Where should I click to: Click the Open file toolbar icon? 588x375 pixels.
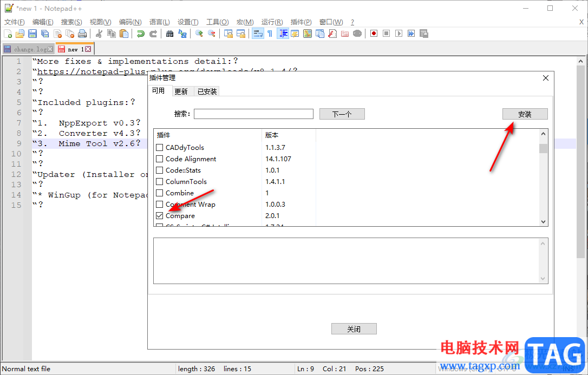coord(20,34)
